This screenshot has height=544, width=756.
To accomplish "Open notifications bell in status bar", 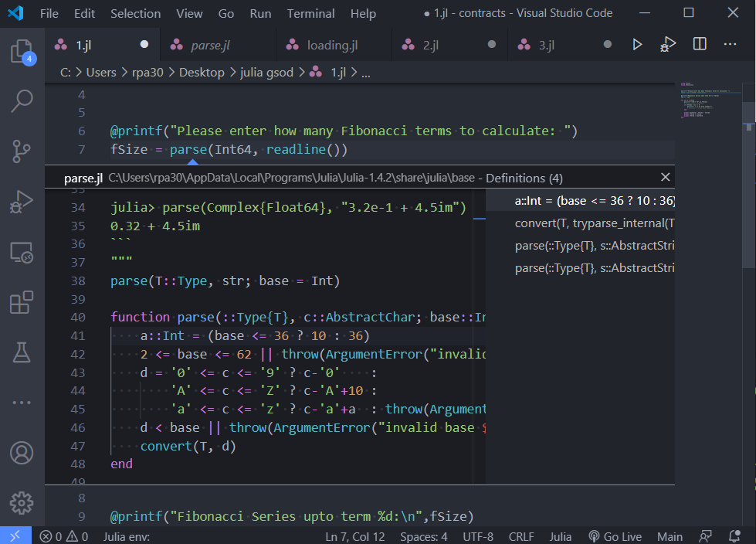I will (735, 536).
